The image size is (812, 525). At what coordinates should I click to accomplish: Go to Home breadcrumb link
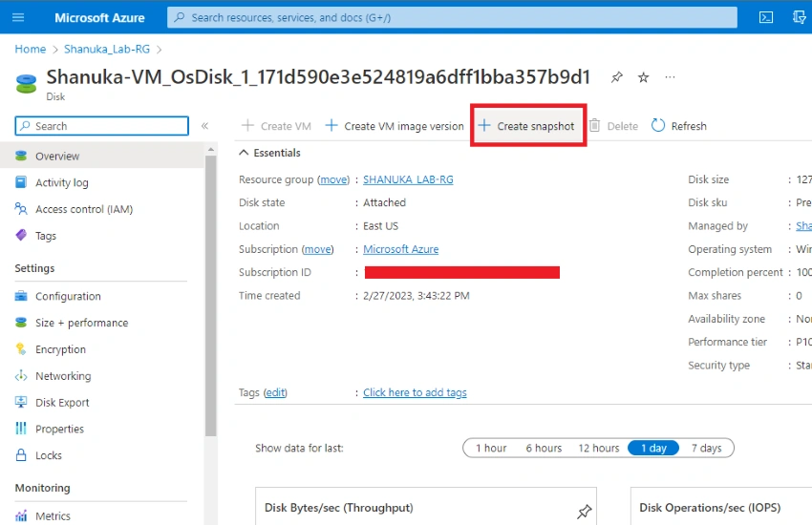pos(30,49)
